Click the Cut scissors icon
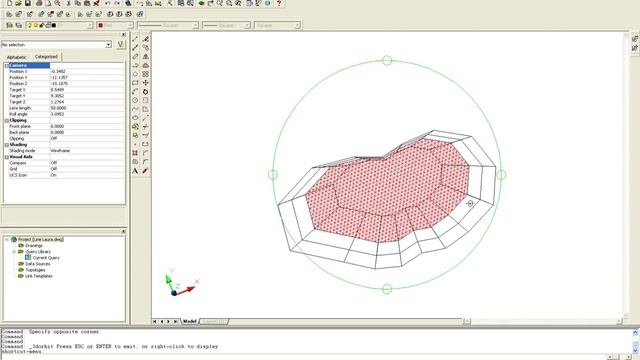The height and width of the screenshot is (360, 640). click(69, 3)
